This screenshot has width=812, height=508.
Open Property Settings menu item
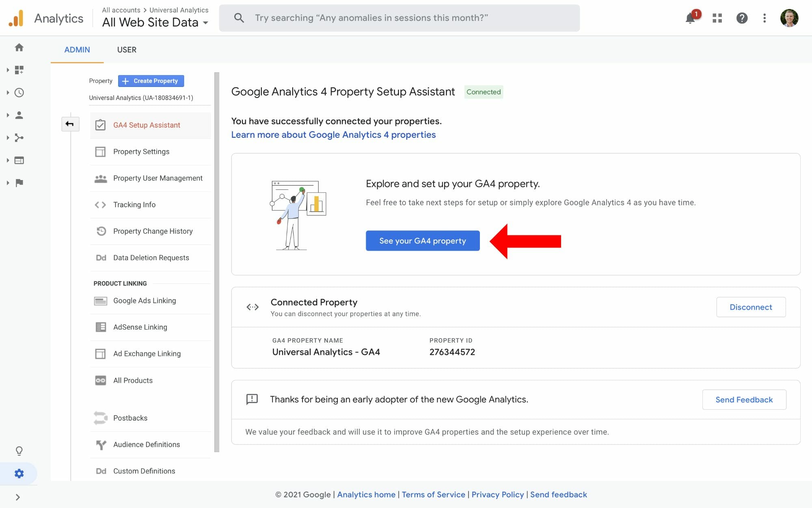[150, 152]
